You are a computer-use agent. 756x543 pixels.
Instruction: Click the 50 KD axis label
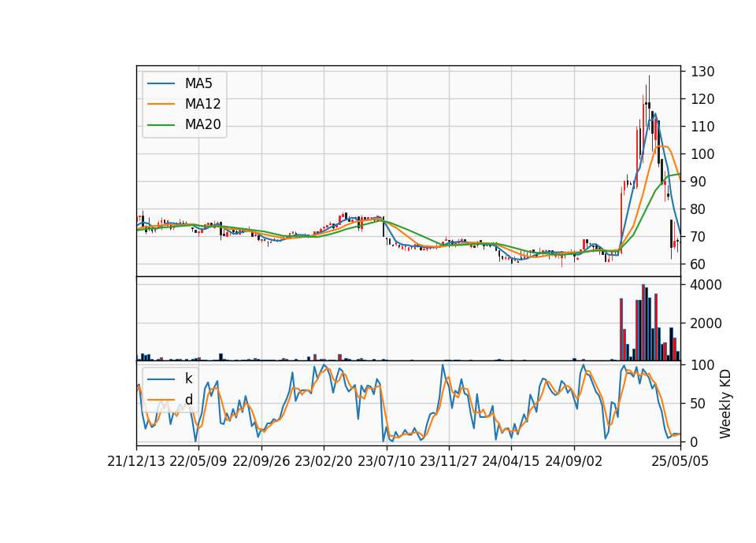pyautogui.click(x=699, y=404)
